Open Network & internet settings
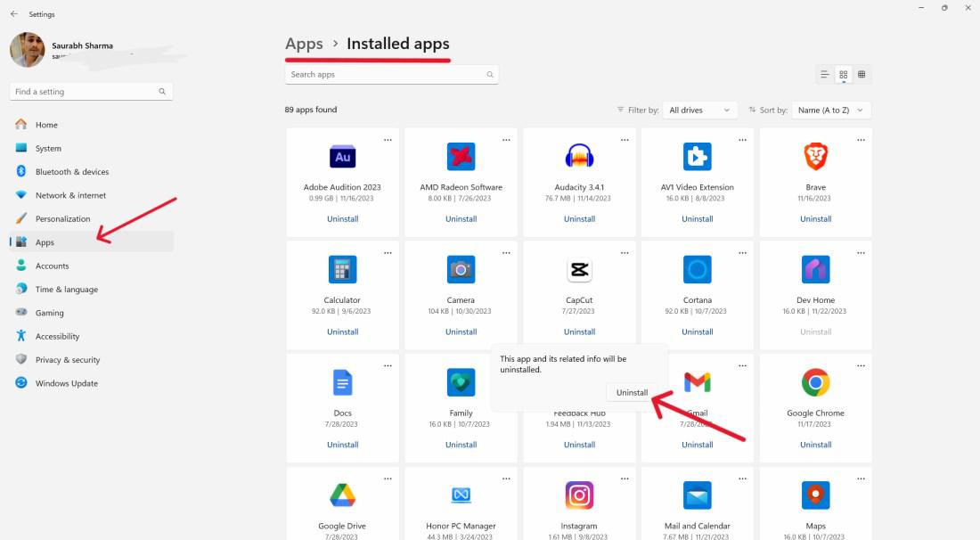980x540 pixels. [91, 195]
